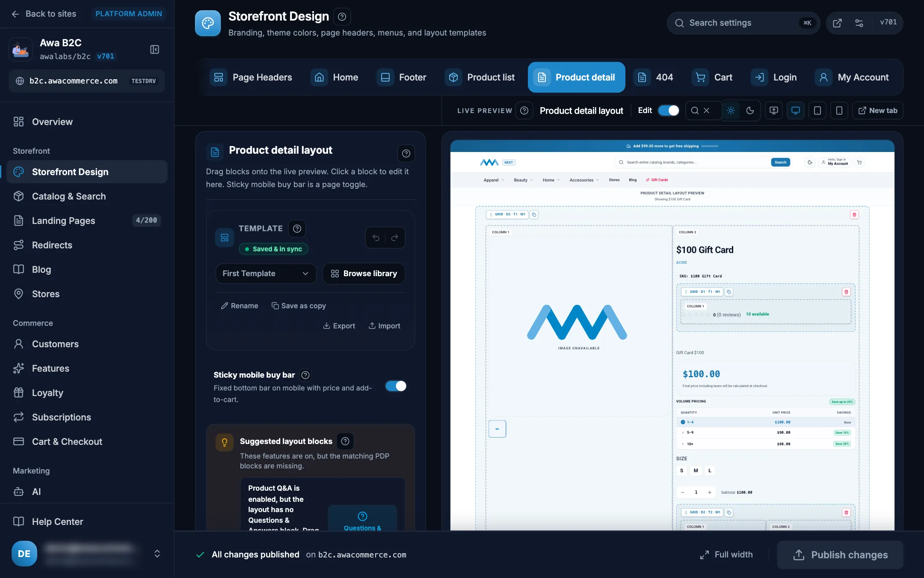
Task: Click the redo arrow in Template card
Action: click(394, 238)
